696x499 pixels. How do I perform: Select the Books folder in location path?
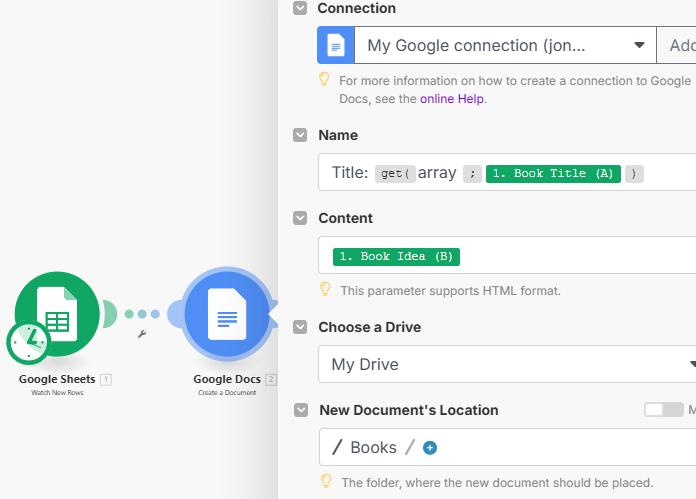click(x=373, y=447)
